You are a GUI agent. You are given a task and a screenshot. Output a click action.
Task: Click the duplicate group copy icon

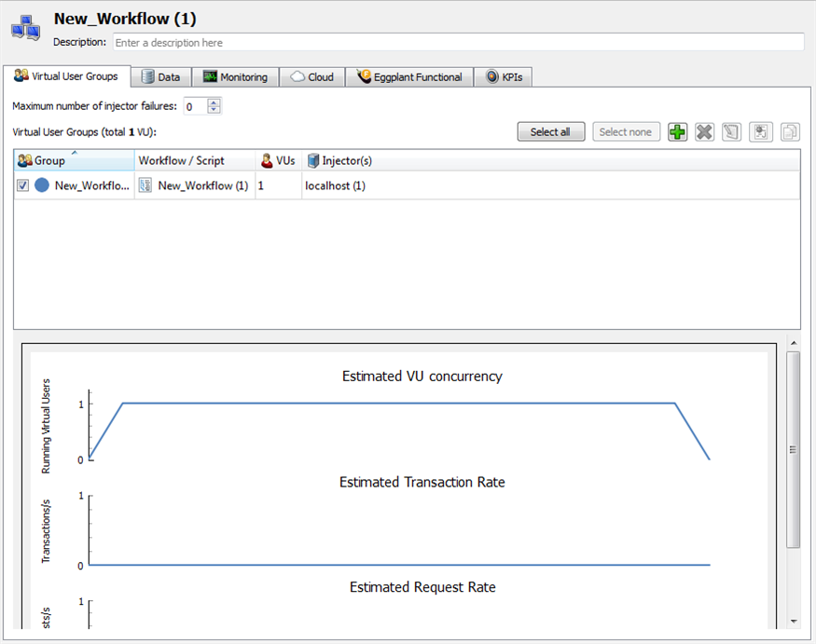tap(790, 132)
